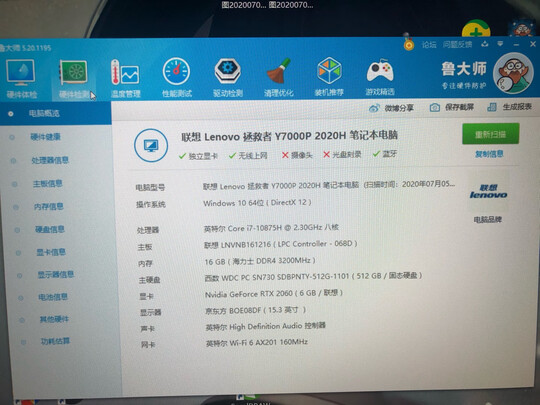The height and width of the screenshot is (405, 540).
Task: Click 联想 LNVNB161216 motherboard text
Action: point(280,244)
